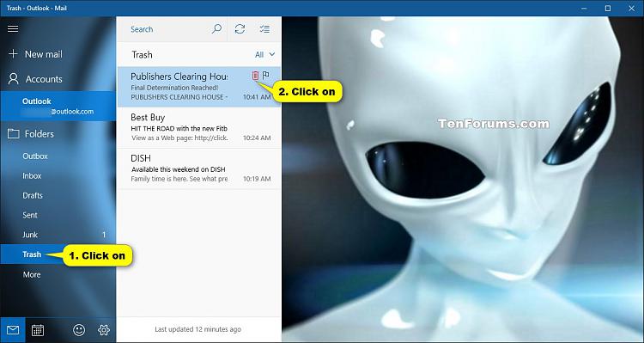Open Accounts person icon
This screenshot has width=644, height=343.
click(13, 78)
